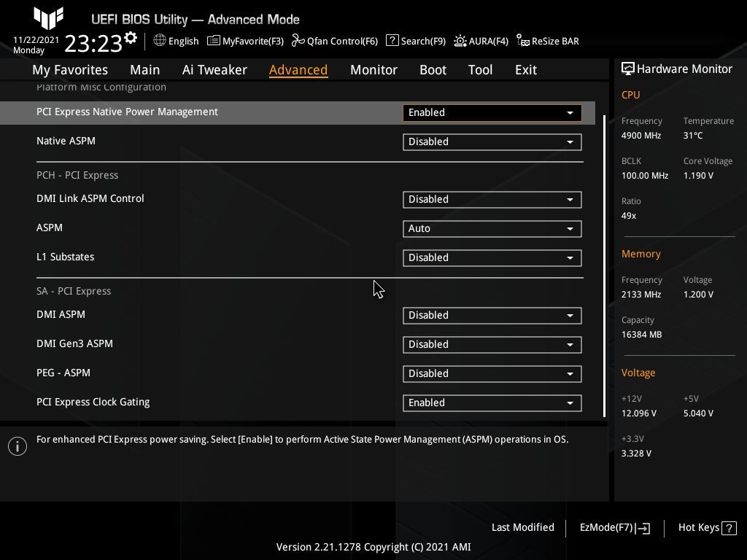The height and width of the screenshot is (560, 747).
Task: Select the PEG - ASPM label
Action: click(63, 373)
